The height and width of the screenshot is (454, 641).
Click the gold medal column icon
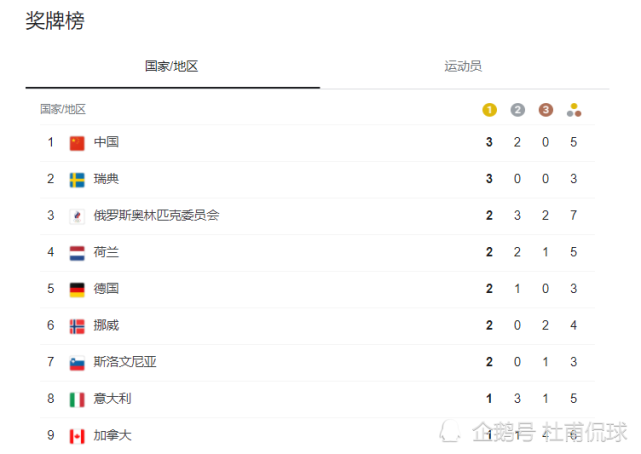489,110
